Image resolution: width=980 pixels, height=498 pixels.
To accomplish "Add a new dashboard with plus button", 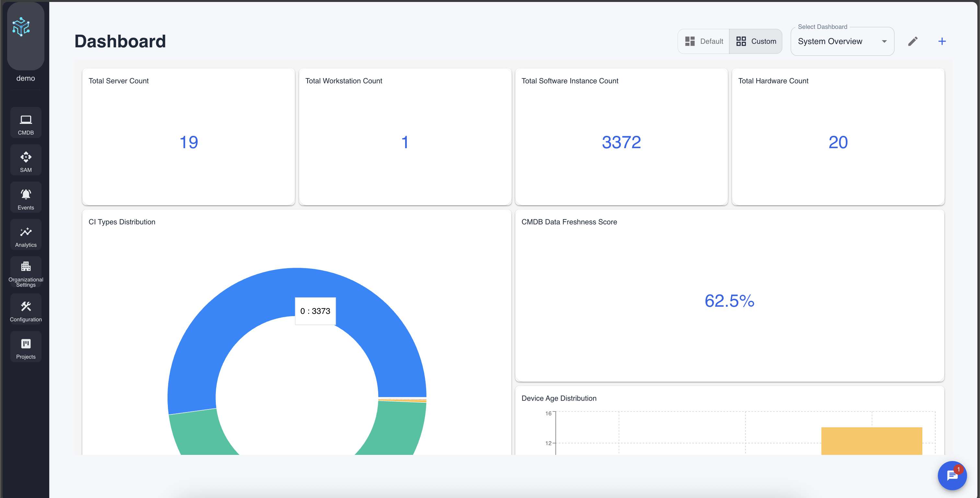I will tap(942, 41).
